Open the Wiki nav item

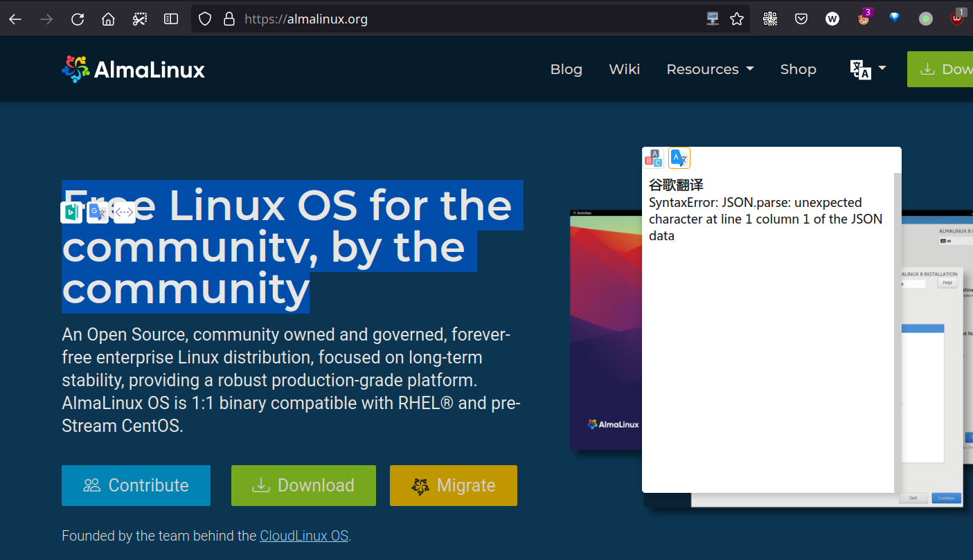tap(624, 69)
